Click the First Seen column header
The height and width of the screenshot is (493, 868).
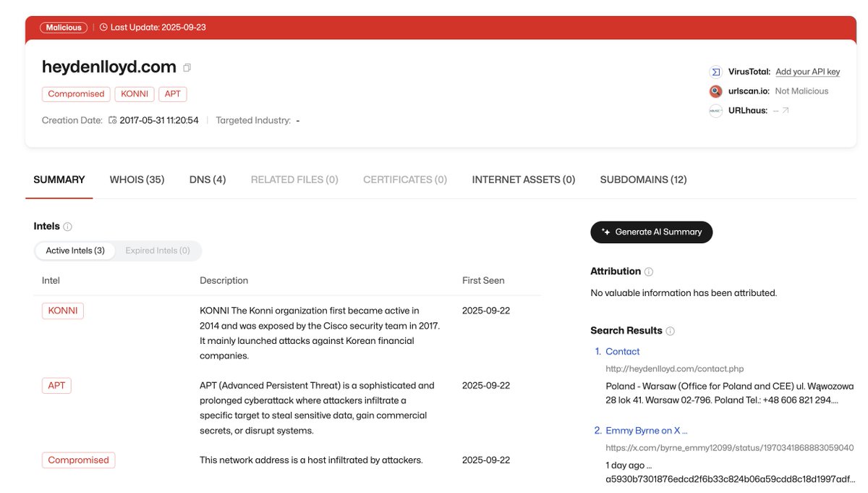point(483,280)
